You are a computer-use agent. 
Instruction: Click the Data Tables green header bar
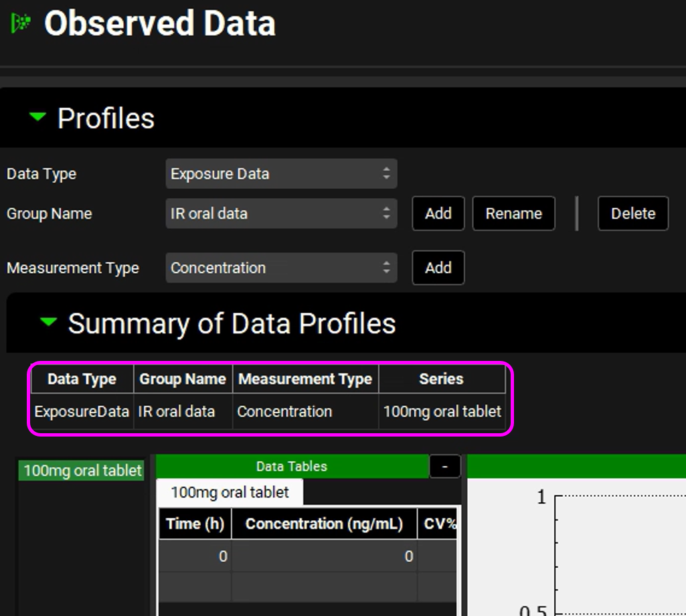coord(292,467)
